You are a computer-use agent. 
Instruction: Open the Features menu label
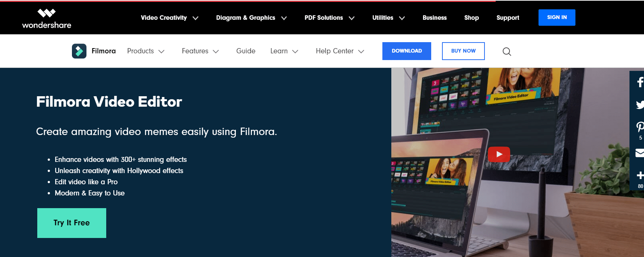[x=195, y=51]
